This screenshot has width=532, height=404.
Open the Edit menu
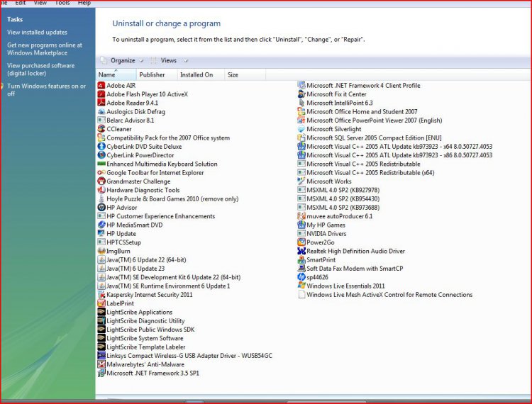point(21,3)
